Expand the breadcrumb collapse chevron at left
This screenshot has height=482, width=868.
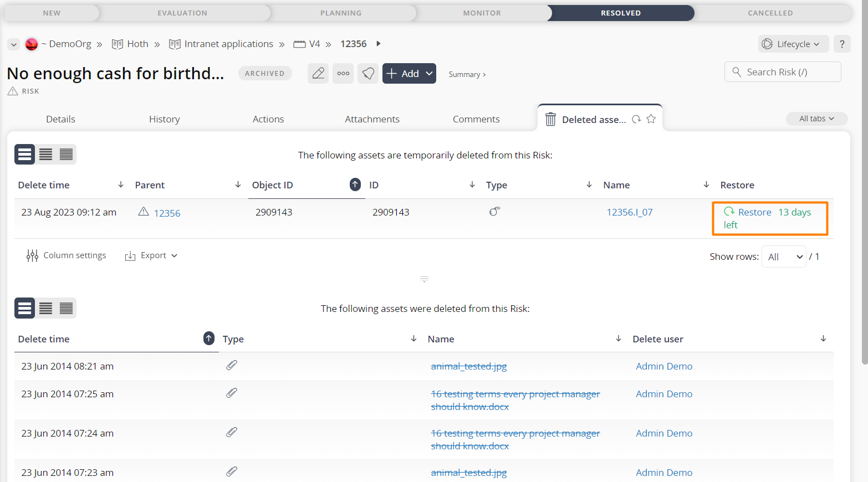click(x=14, y=44)
